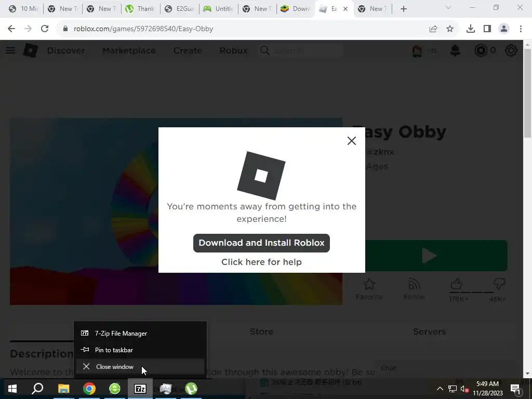
Task: Open Roblox user avatar icon
Action: (x=417, y=50)
